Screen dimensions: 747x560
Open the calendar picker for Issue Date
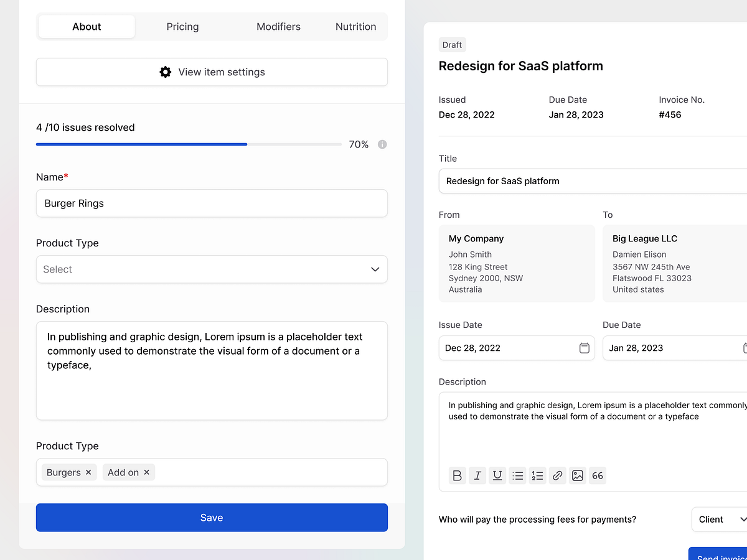(x=584, y=348)
